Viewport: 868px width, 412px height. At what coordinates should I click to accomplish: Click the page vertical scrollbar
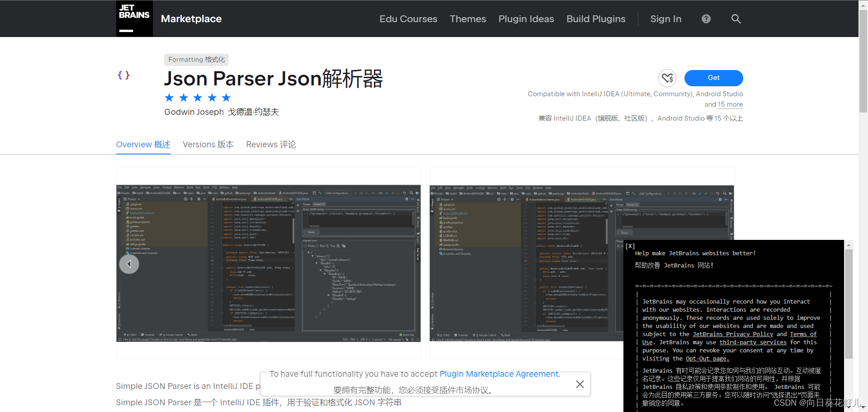click(x=863, y=61)
